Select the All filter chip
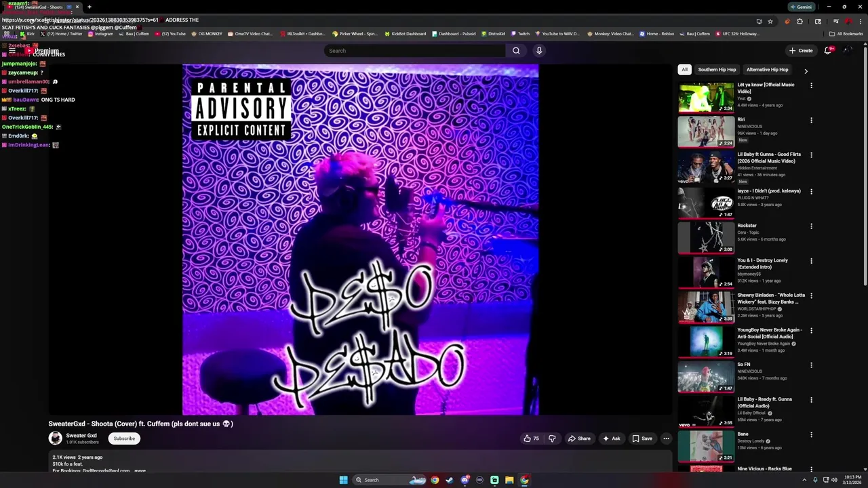The width and height of the screenshot is (868, 488). [684, 69]
